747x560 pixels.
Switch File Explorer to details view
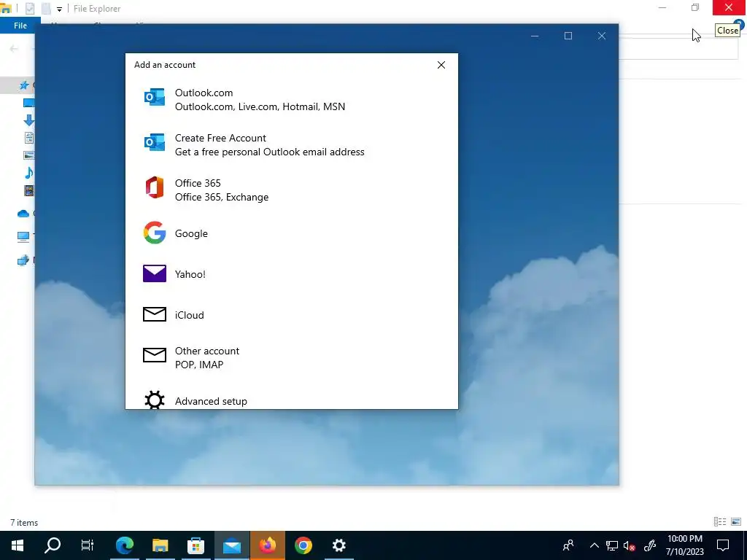click(720, 522)
